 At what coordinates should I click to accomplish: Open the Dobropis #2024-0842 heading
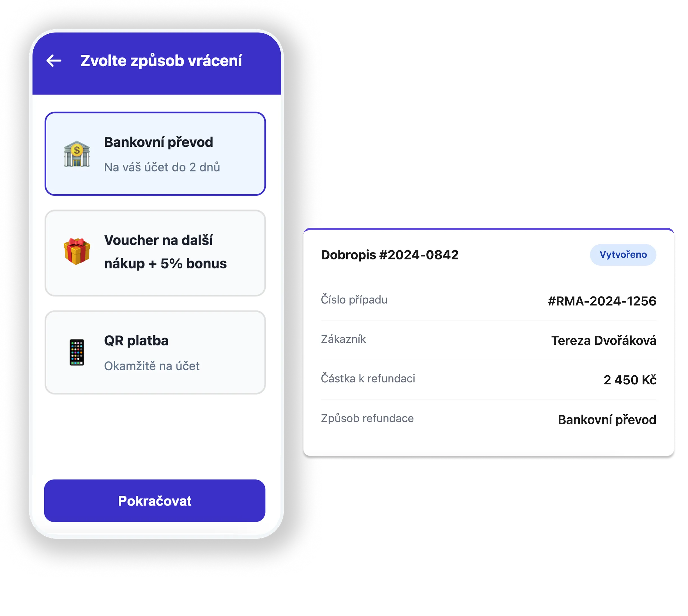(x=390, y=255)
